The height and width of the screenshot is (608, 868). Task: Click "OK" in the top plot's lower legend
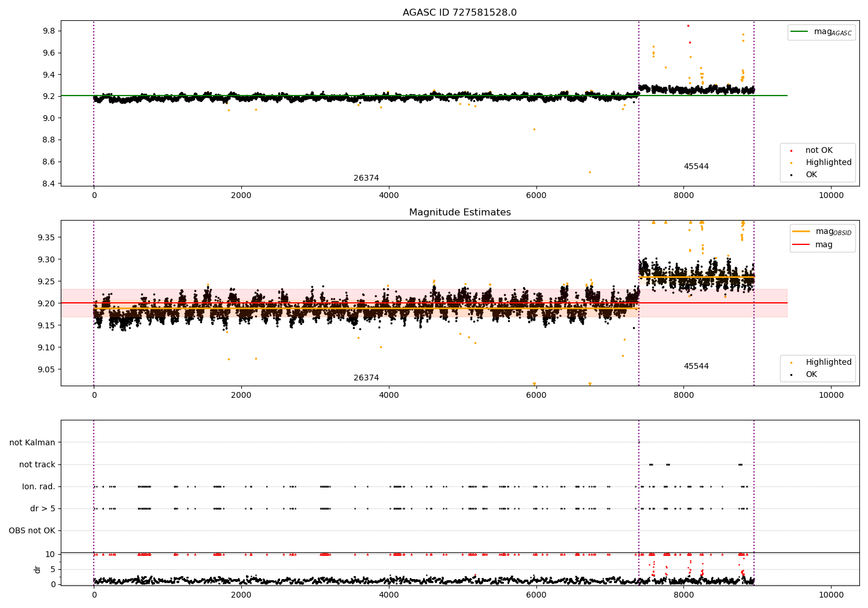[x=811, y=175]
